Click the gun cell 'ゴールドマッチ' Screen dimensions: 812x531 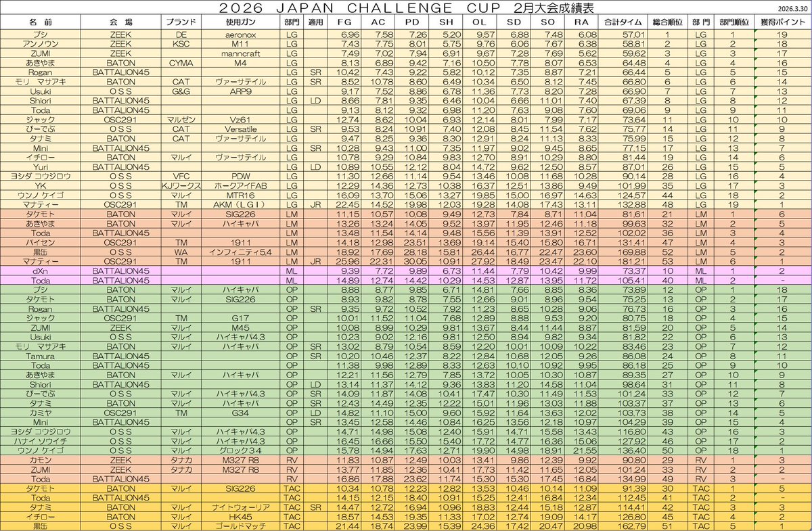[x=242, y=526]
